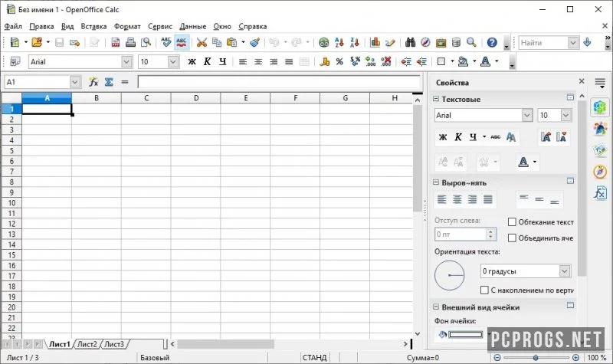Select row 10 header

11,202
